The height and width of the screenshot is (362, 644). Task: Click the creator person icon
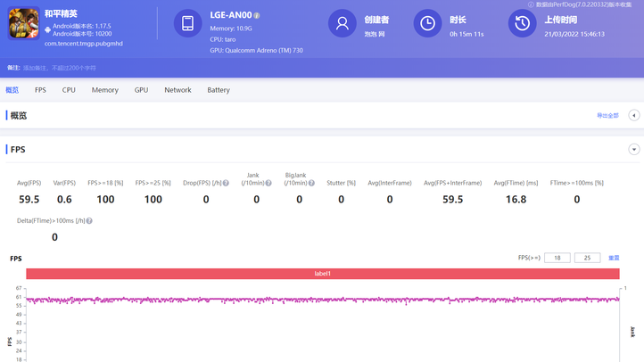[342, 24]
